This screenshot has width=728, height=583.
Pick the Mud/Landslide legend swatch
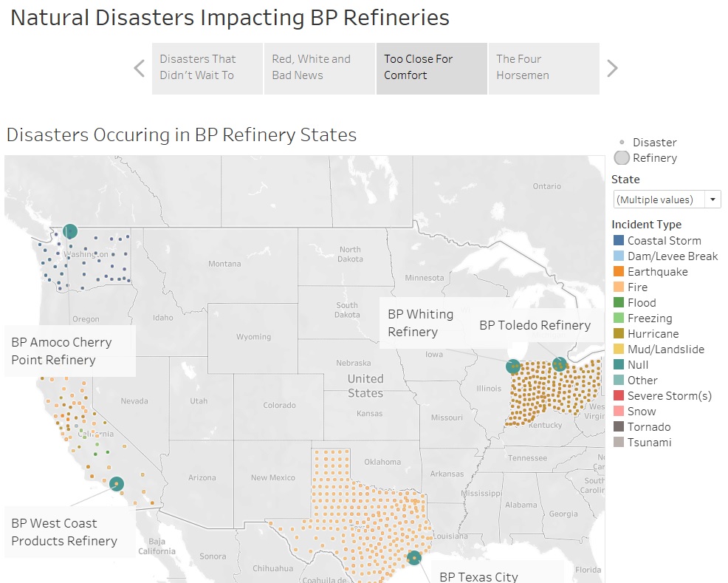619,349
